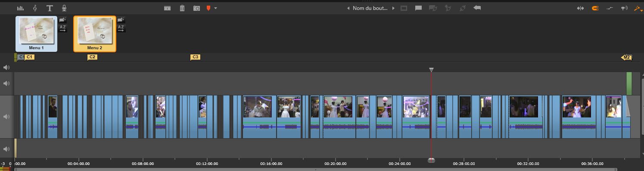Viewport: 644px width, 171px height.
Task: Click the 00:12:00.00 time ruler label
Action: pyautogui.click(x=207, y=164)
